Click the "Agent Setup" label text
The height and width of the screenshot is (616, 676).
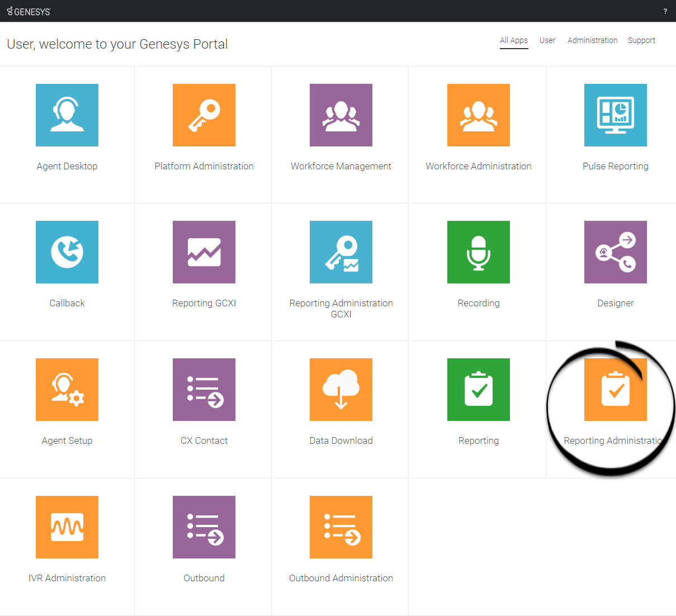(67, 440)
